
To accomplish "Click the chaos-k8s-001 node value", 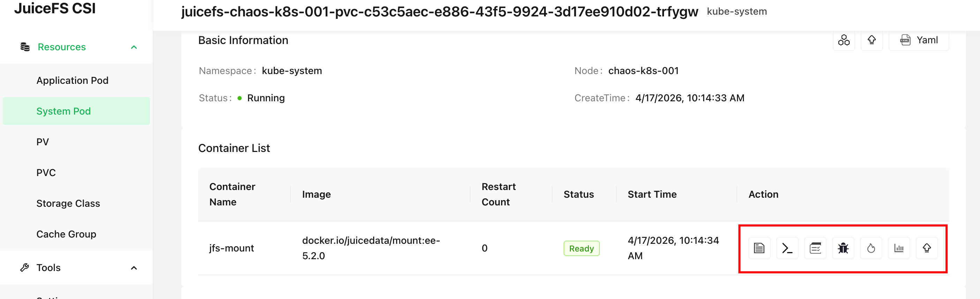I will [x=643, y=71].
